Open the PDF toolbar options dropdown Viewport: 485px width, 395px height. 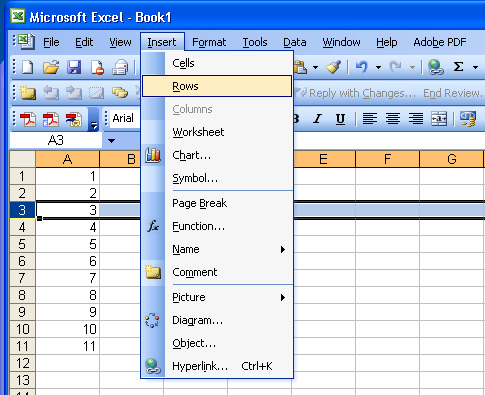click(94, 119)
